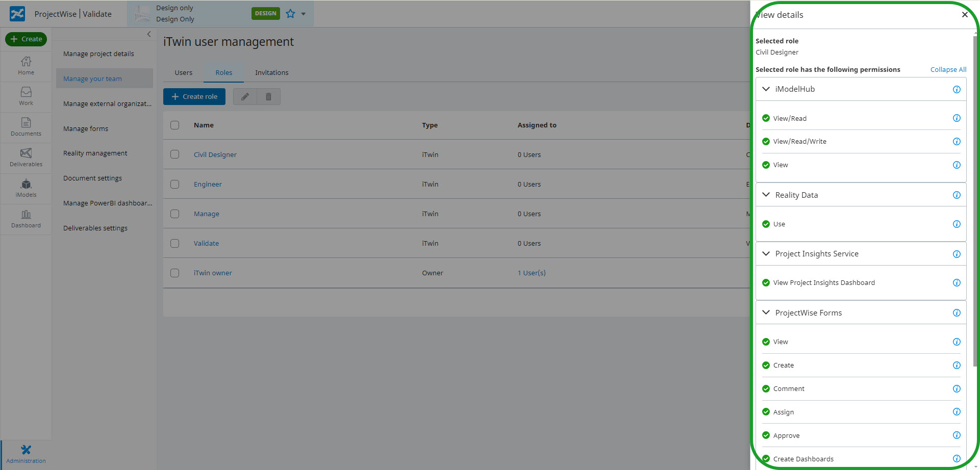This screenshot has height=470, width=980.
Task: Collapse the ProjectWise Forms section
Action: [x=766, y=312]
